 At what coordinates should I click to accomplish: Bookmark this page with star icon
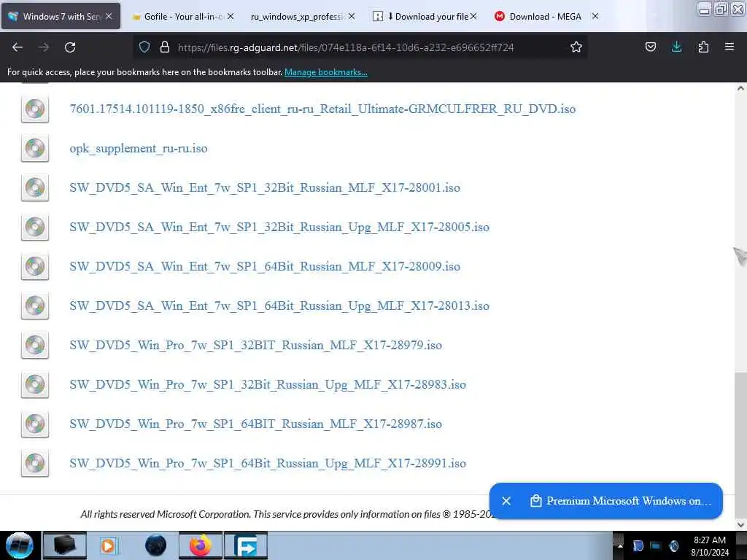576,47
